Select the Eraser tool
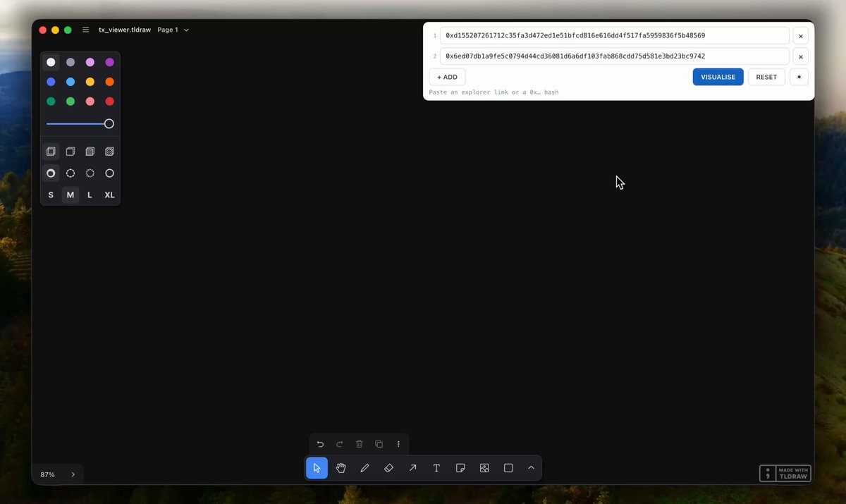 (x=388, y=468)
